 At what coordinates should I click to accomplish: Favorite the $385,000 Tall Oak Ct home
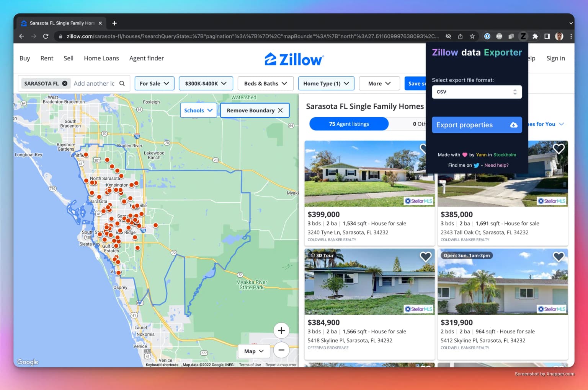[559, 149]
